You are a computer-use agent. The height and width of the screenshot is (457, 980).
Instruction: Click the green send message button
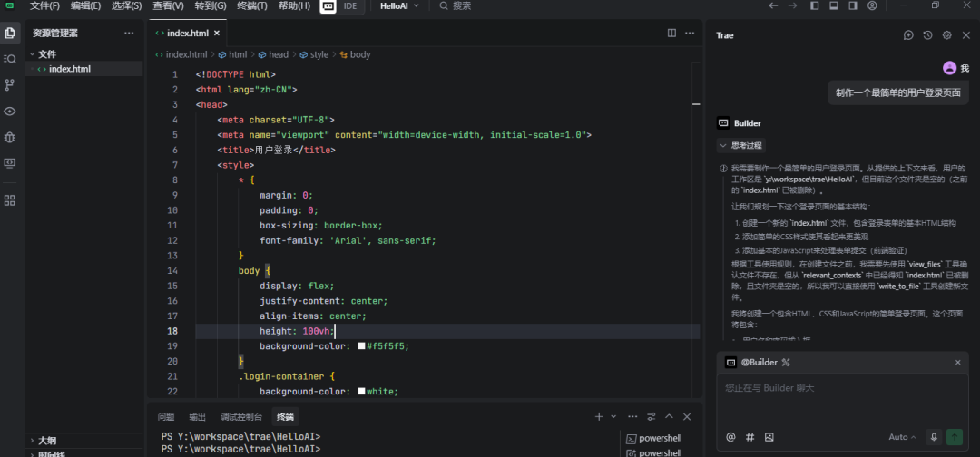pos(955,437)
